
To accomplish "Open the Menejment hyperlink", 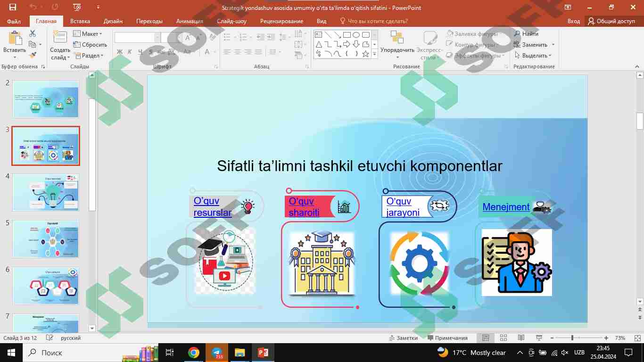I will click(506, 207).
